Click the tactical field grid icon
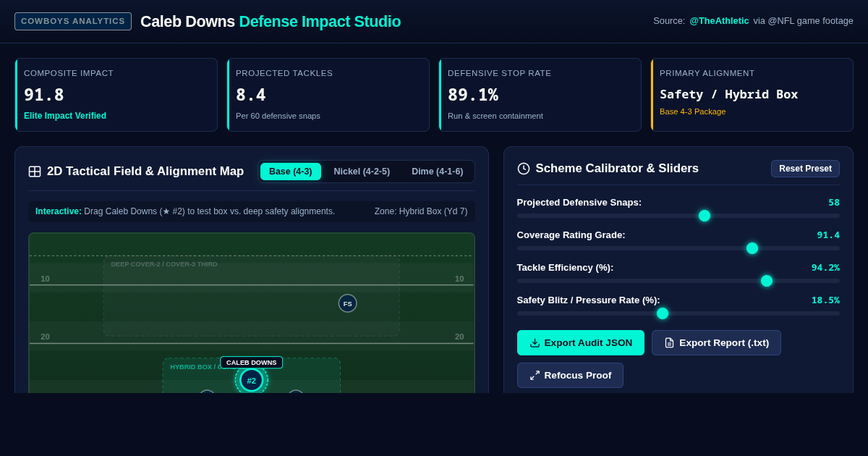 [x=35, y=172]
